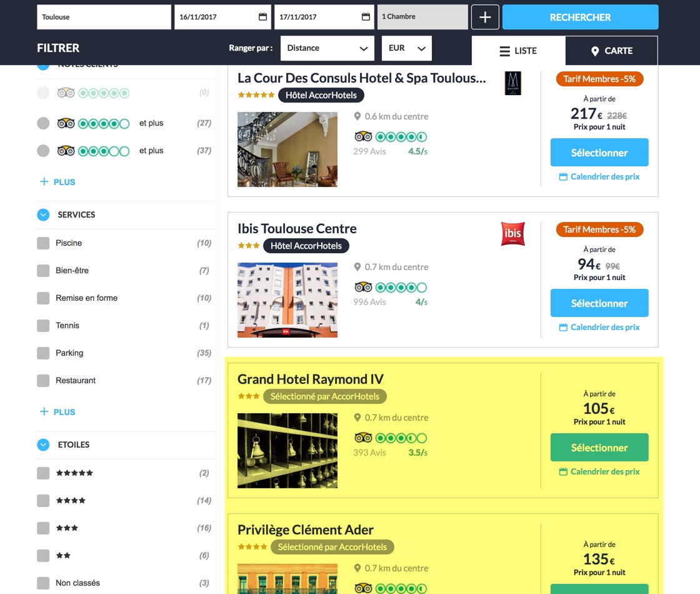The image size is (700, 594).
Task: Select Ibis Toulouse Centre at 94€
Action: 599,303
